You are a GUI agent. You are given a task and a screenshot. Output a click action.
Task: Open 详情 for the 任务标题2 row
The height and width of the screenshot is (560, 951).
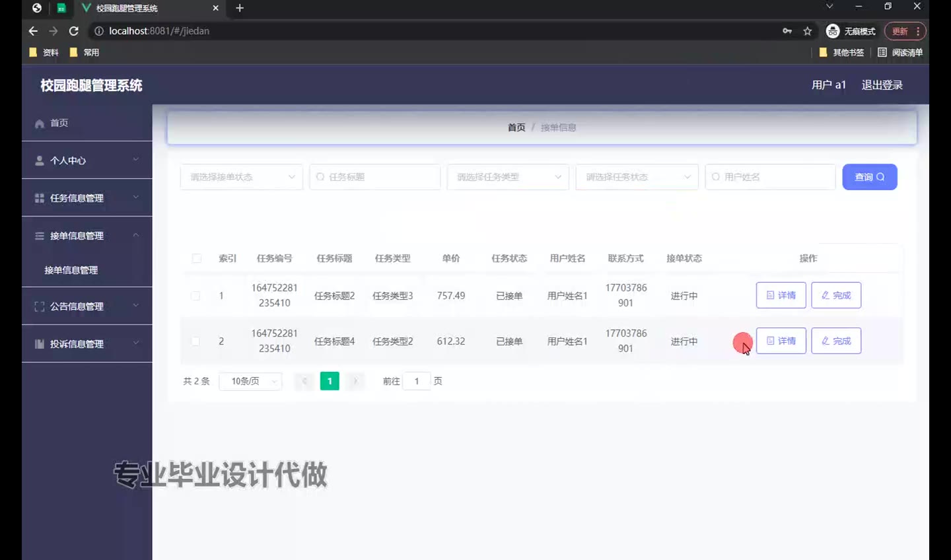(x=781, y=295)
